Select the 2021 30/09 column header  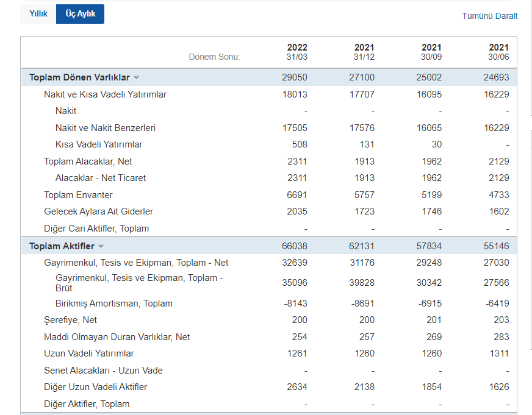tap(431, 52)
